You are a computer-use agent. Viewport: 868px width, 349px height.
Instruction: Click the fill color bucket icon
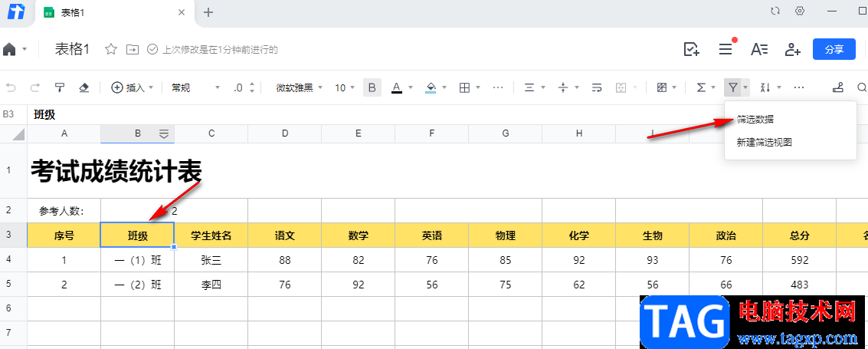click(431, 87)
